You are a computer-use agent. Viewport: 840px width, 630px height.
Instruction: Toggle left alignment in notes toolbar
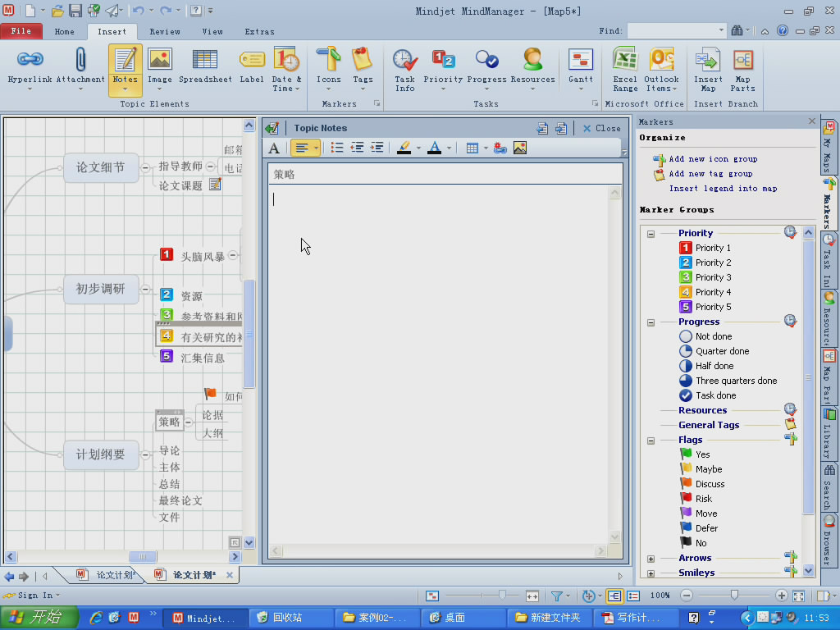pyautogui.click(x=302, y=148)
